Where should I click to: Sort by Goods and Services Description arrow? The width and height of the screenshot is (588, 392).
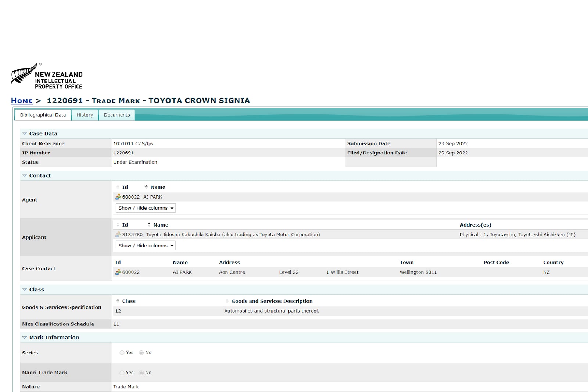[227, 301]
